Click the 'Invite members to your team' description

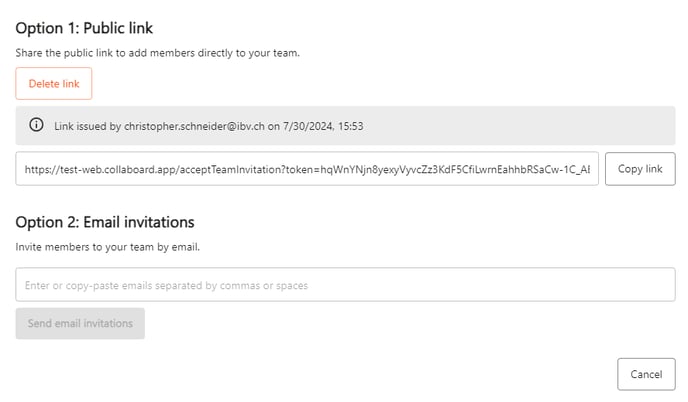[x=108, y=247]
